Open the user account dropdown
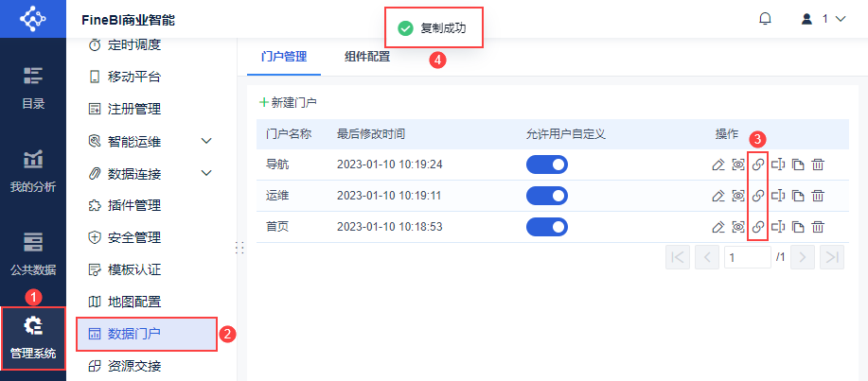 pyautogui.click(x=823, y=19)
